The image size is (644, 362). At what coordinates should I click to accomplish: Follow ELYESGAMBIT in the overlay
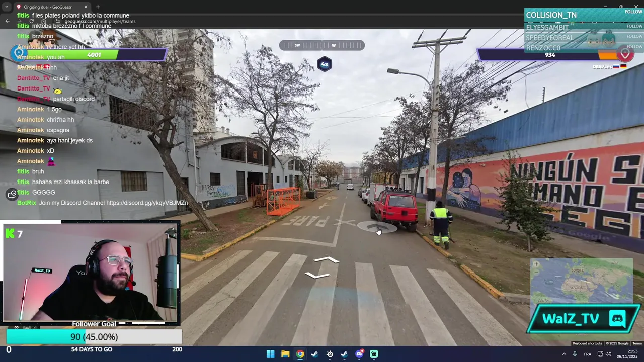634,26
